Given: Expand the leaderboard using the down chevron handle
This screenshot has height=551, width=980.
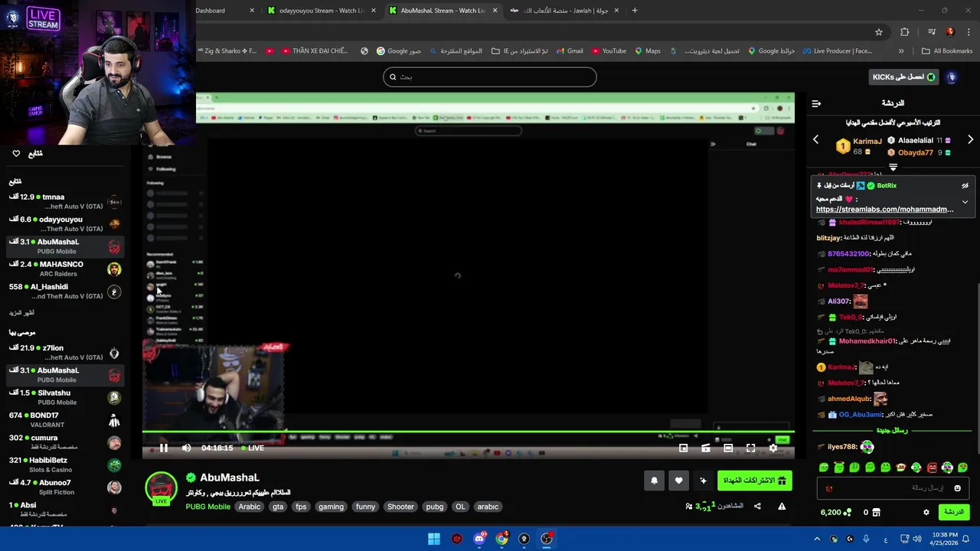Looking at the screenshot, I should coord(893,167).
